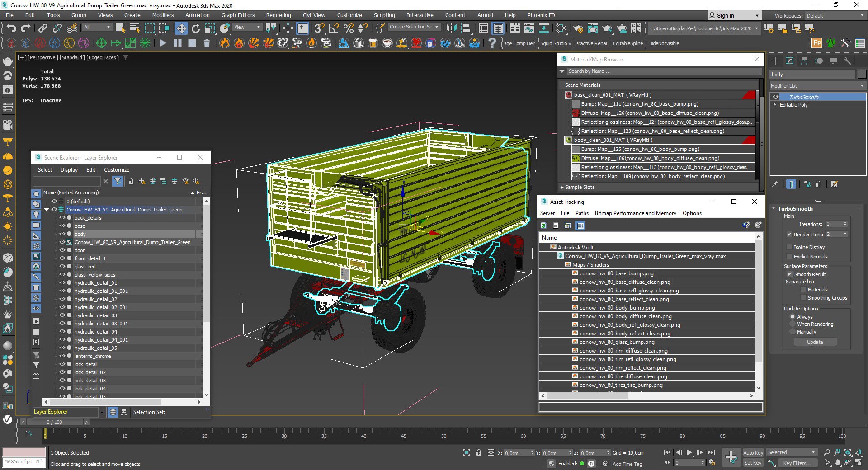Open selection filter All dropdown
This screenshot has height=470, width=868.
tap(97, 28)
